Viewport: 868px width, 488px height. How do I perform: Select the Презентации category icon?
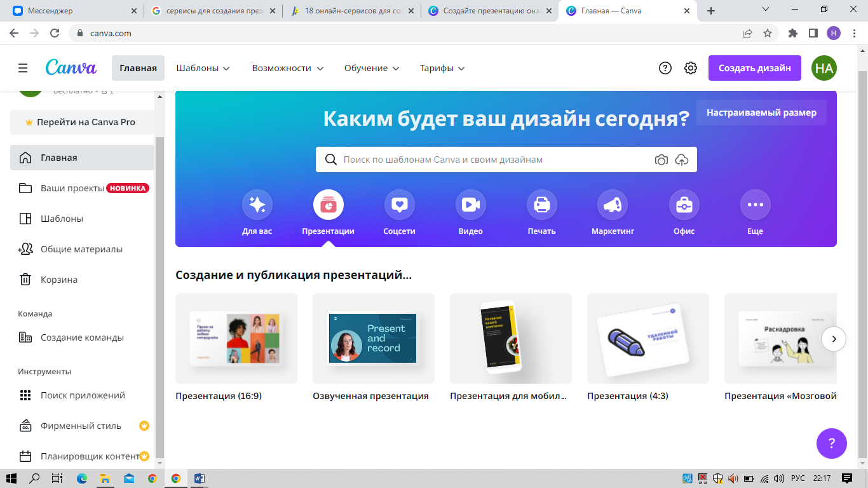point(329,205)
